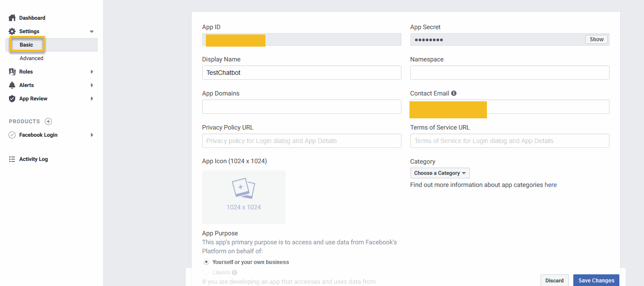This screenshot has height=286, width=644.
Task: Open the App Review section
Action: coord(33,99)
